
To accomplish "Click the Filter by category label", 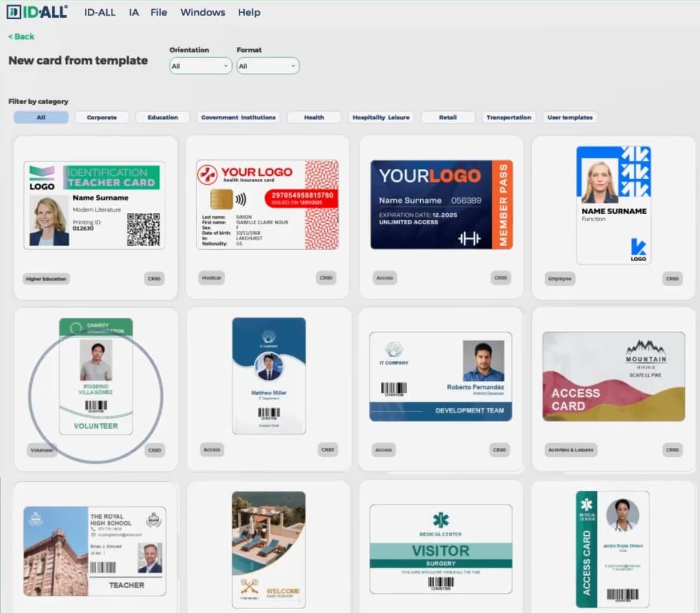I will 38,102.
